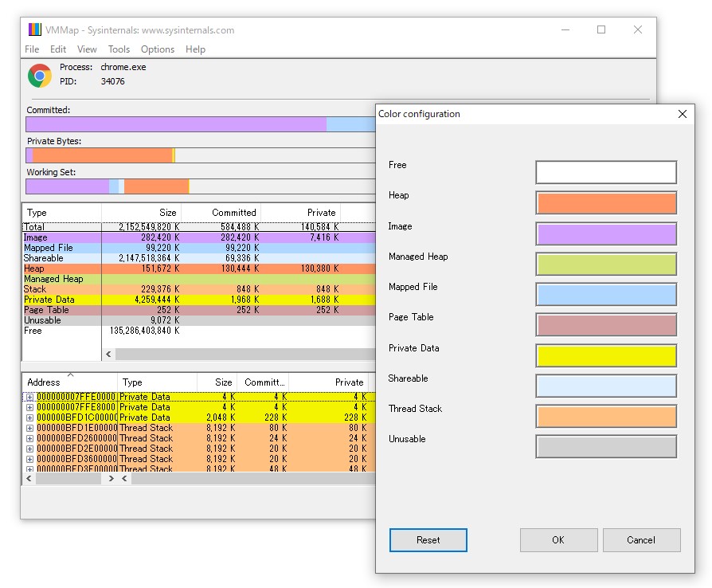This screenshot has width=712, height=588.
Task: Change the Free color swatch
Action: tap(605, 172)
